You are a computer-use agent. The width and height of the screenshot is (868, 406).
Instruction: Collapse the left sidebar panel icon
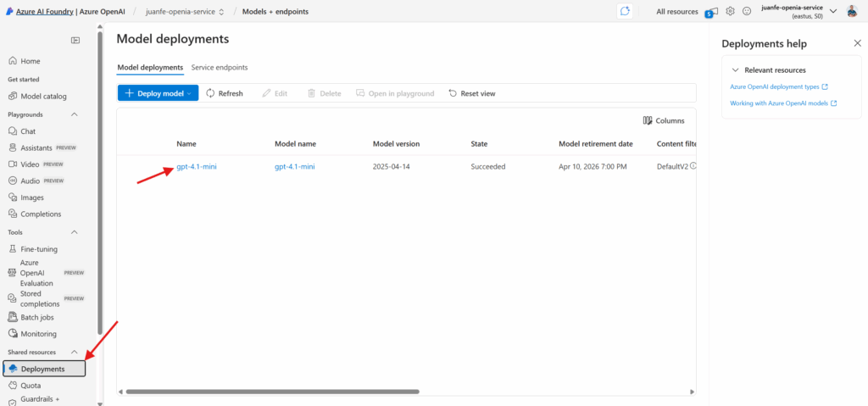coord(75,40)
